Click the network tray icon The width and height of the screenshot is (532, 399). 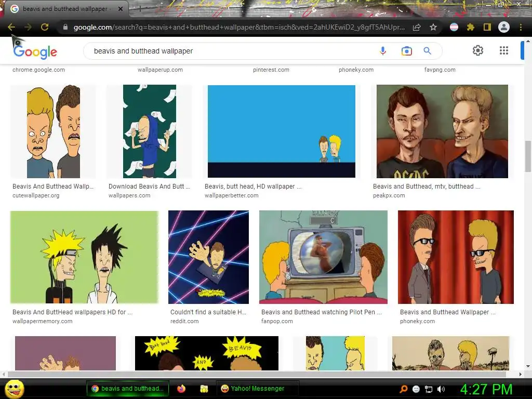[429, 389]
